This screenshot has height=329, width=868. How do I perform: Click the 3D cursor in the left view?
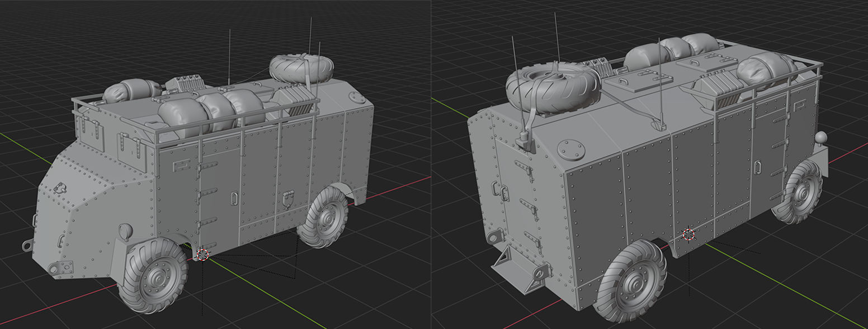[203, 255]
